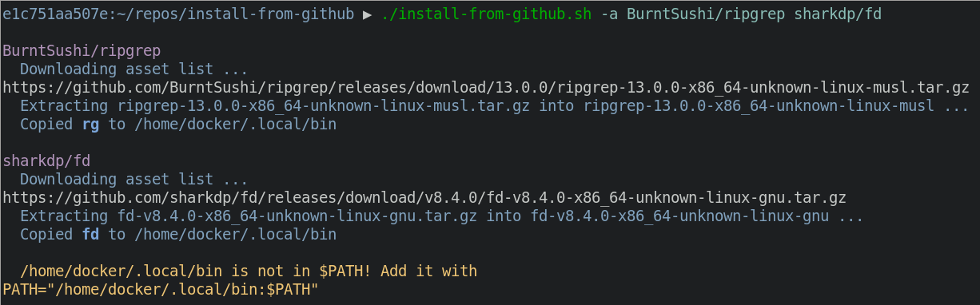Click the bold fd binary name

pos(90,234)
